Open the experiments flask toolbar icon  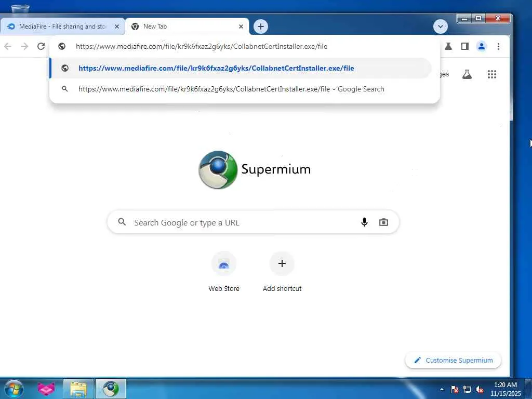[x=448, y=46]
